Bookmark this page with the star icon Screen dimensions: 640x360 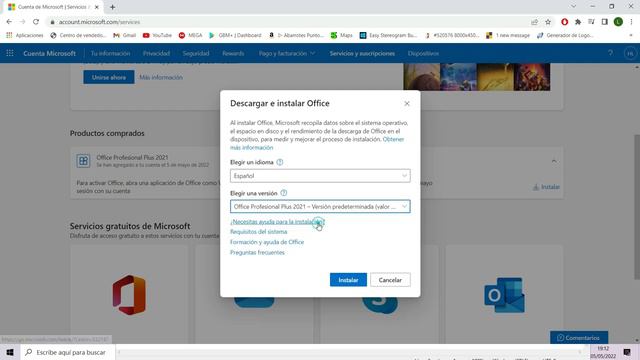(x=548, y=22)
